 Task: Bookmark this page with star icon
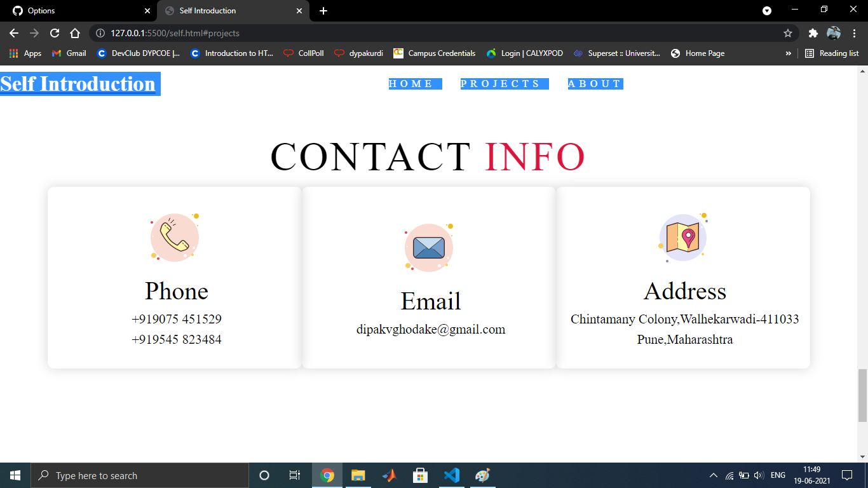(x=788, y=33)
